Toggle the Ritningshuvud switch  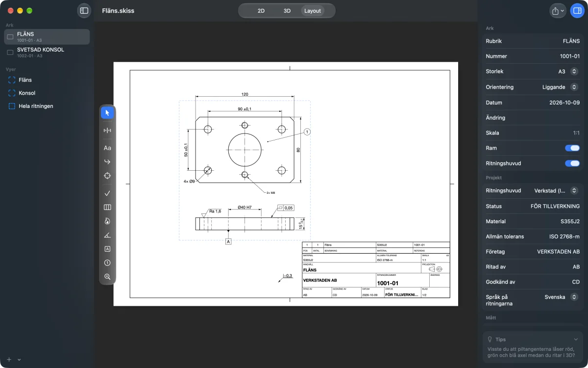(x=572, y=163)
